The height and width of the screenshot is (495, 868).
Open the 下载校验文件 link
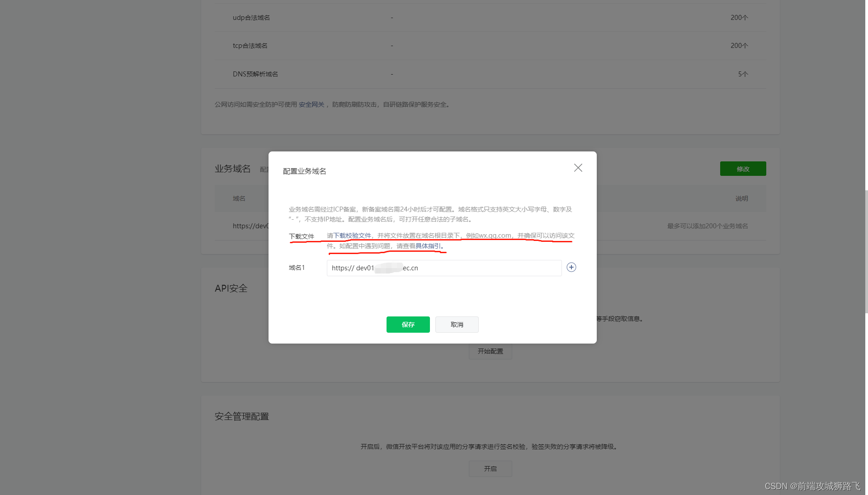click(352, 236)
